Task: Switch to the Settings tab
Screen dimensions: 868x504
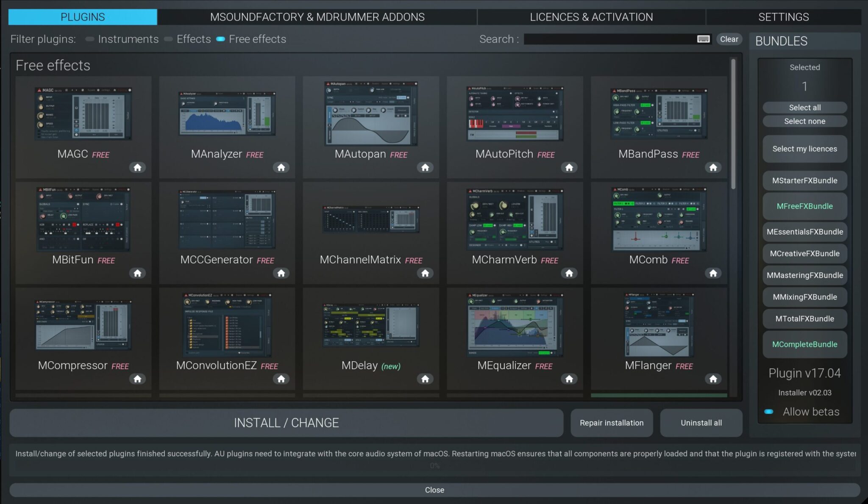Action: (783, 17)
